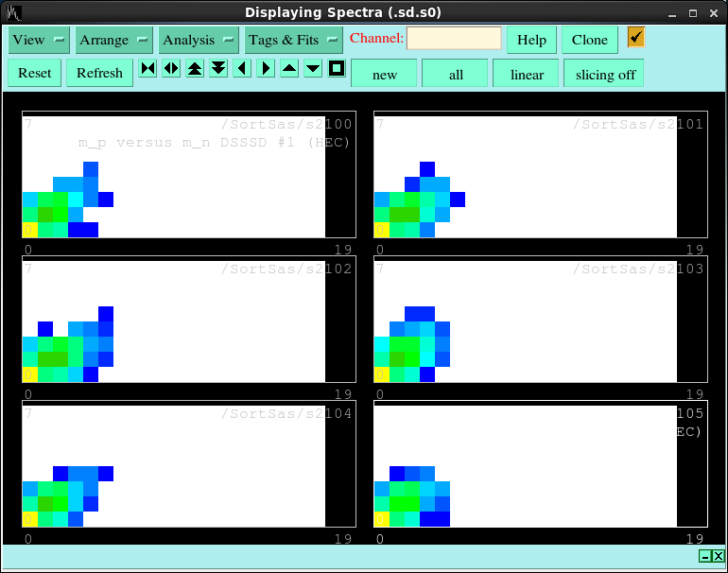Click the left arrow icon
The image size is (728, 573).
point(242,69)
